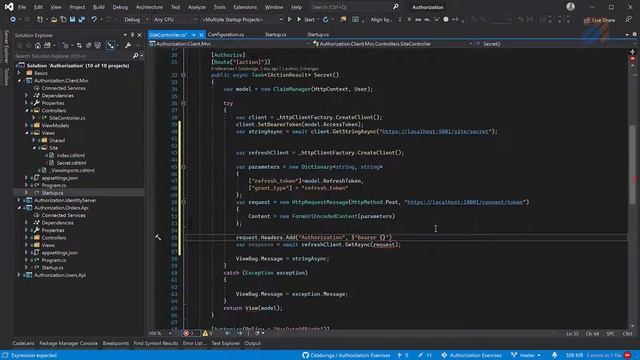Open the SiteController class navigation dropdown
The width and height of the screenshot is (640, 360).
393,44
